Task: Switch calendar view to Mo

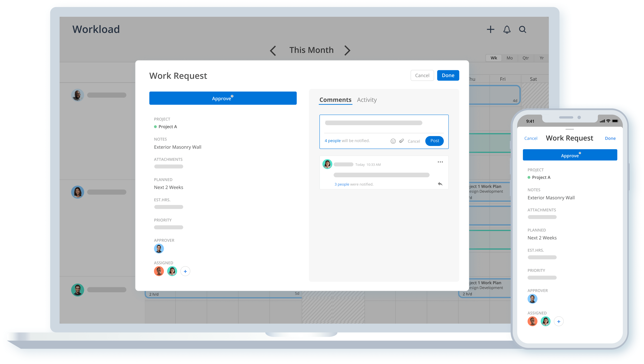Action: coord(510,58)
